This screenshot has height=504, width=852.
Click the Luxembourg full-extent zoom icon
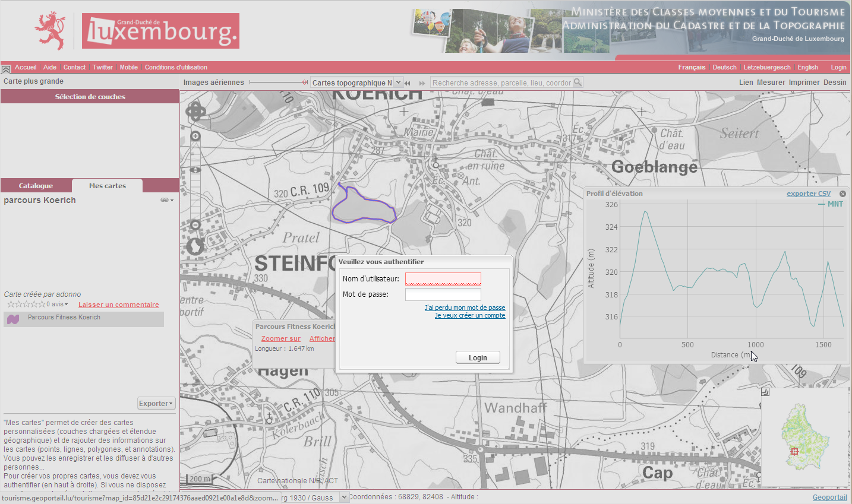tap(195, 246)
